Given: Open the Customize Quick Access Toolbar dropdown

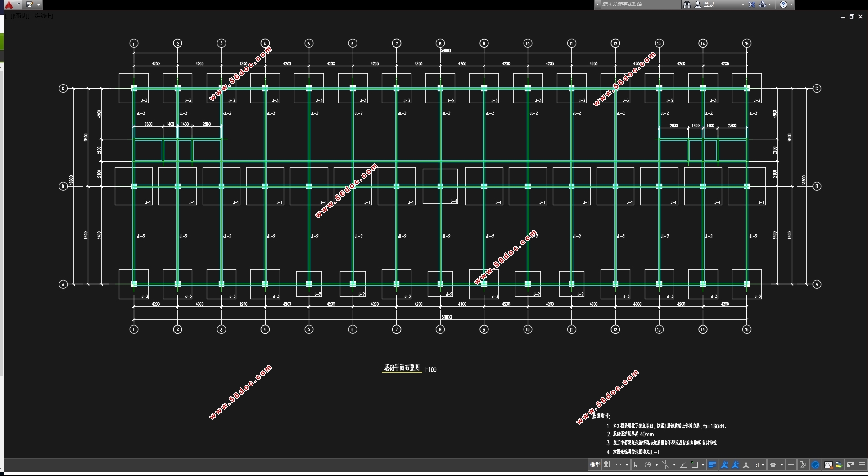Looking at the screenshot, I should [39, 4].
